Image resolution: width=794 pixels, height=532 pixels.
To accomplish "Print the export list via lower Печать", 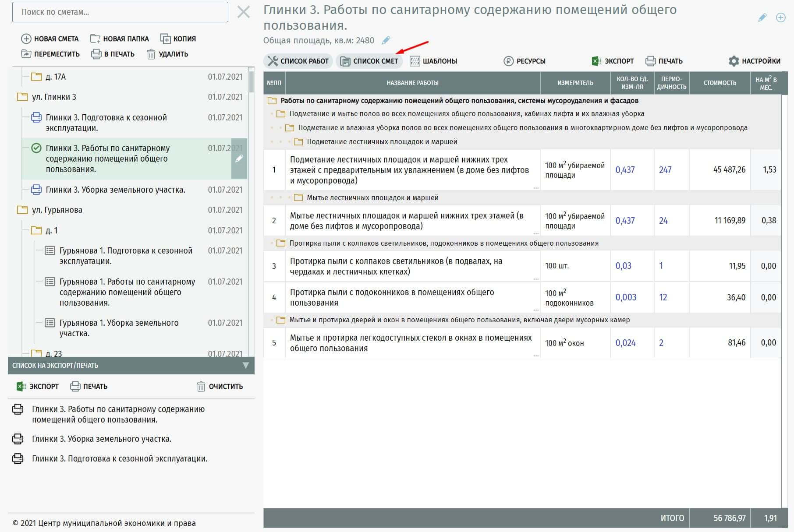I will [x=89, y=386].
